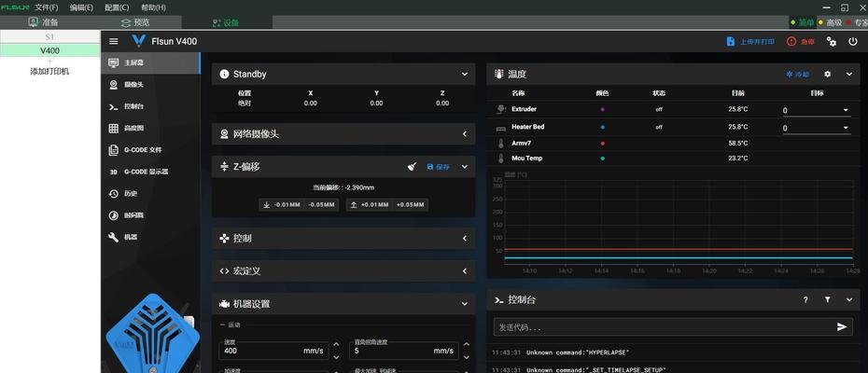Click the power icon at top right

[852, 42]
